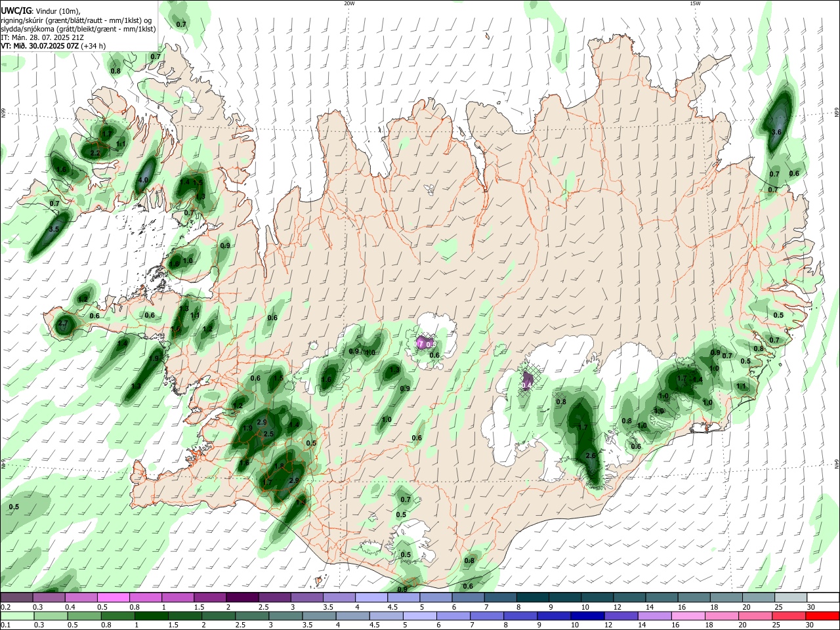The image size is (840, 630).
Task: Click the 20W longitude label at the top
Action: tap(349, 3)
